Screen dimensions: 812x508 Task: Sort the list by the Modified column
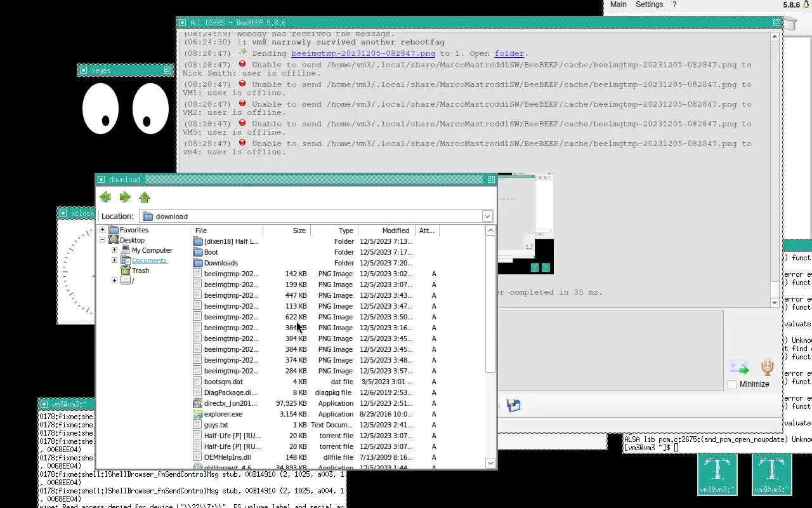click(x=386, y=231)
